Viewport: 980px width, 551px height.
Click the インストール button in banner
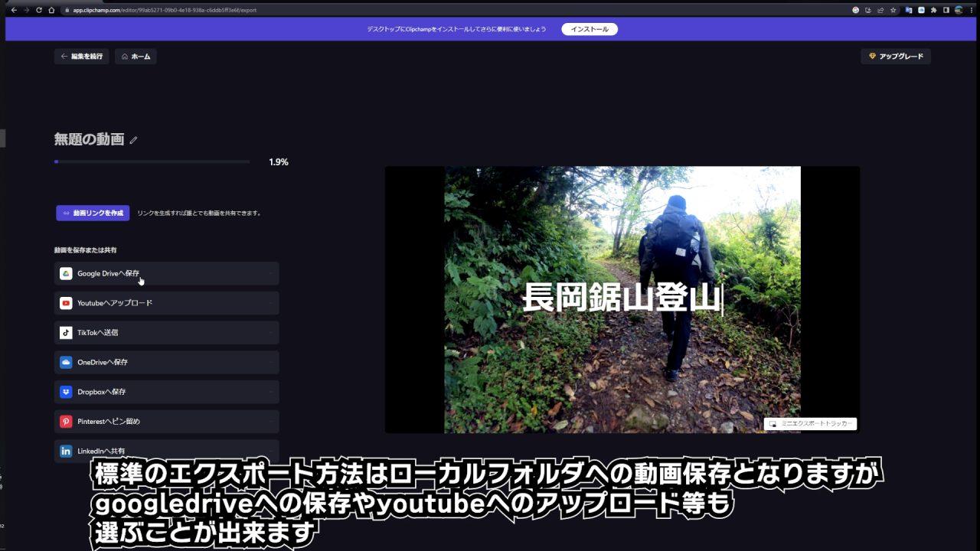click(589, 29)
